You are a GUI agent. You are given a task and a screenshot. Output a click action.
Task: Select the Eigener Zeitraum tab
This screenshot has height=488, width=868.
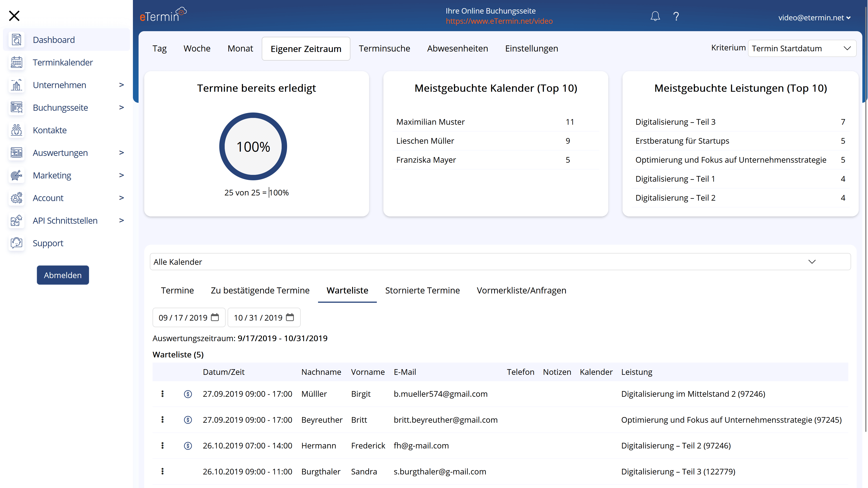(306, 49)
